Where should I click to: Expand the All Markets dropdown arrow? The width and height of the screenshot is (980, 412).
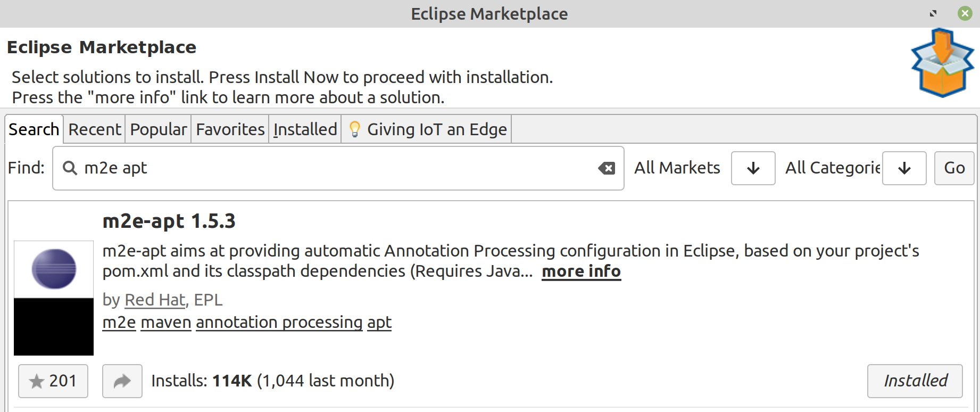click(x=753, y=168)
